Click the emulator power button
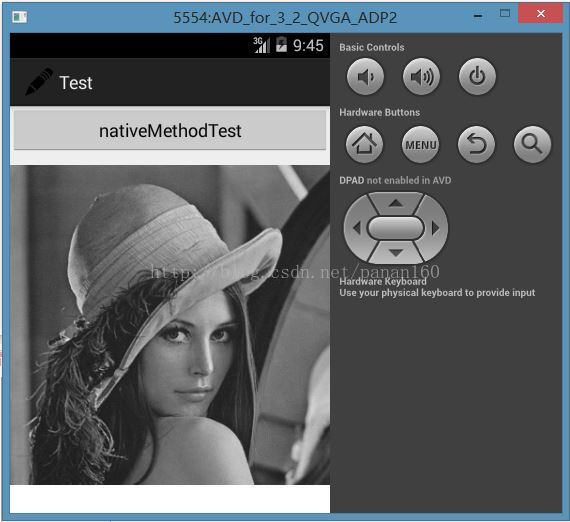 point(477,77)
